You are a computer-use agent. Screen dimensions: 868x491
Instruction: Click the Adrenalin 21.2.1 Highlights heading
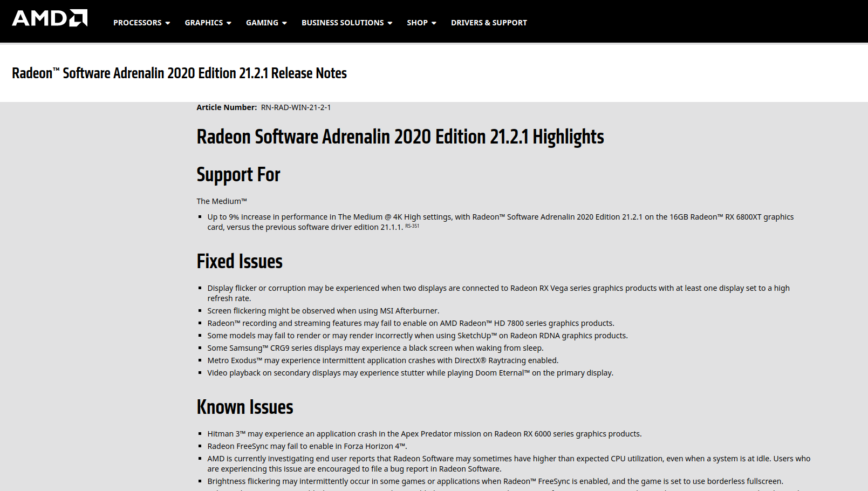pos(400,137)
